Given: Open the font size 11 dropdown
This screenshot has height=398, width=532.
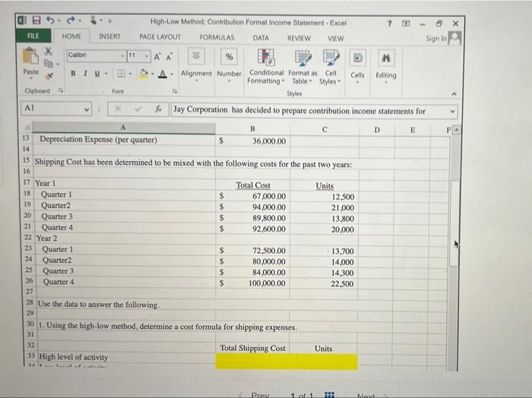Looking at the screenshot, I should (x=147, y=56).
